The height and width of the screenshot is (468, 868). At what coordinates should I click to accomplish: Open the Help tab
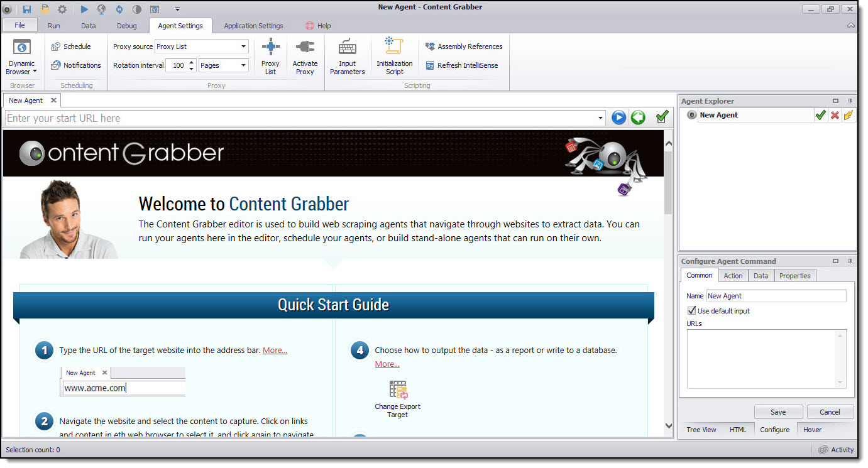(318, 26)
